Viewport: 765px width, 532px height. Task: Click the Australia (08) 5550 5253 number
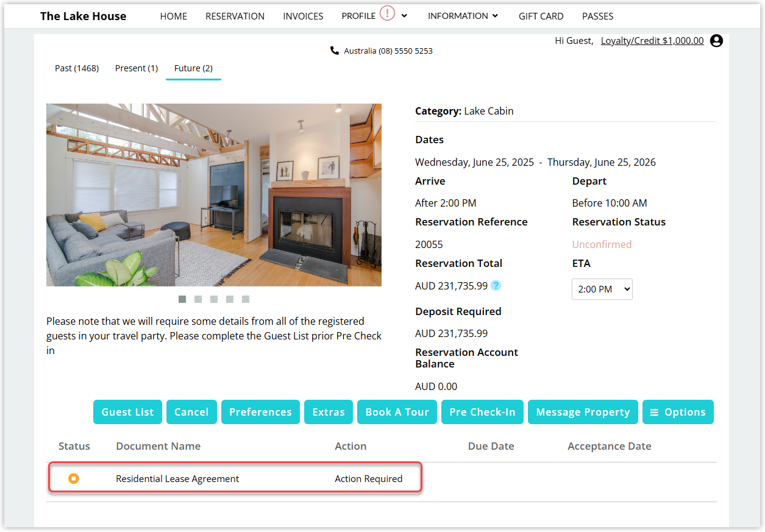388,51
